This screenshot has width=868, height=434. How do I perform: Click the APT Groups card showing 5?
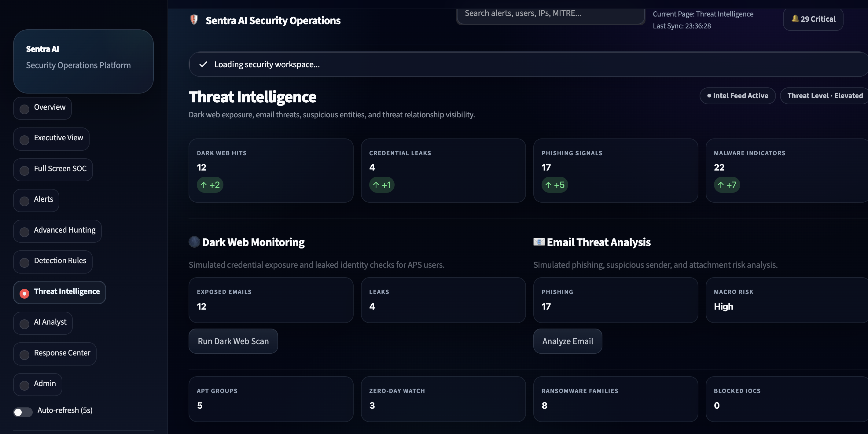(x=271, y=399)
